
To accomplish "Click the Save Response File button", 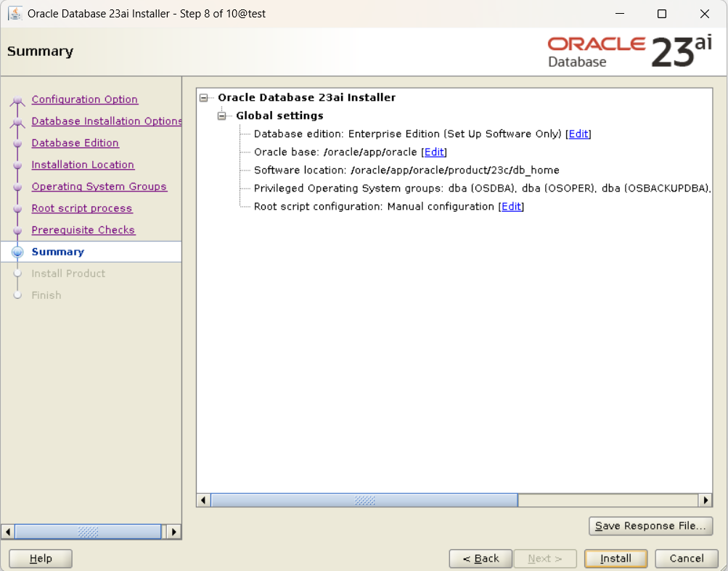I will 650,526.
